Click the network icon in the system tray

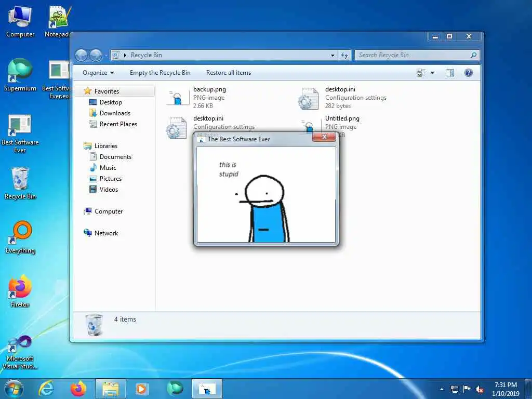pyautogui.click(x=454, y=389)
